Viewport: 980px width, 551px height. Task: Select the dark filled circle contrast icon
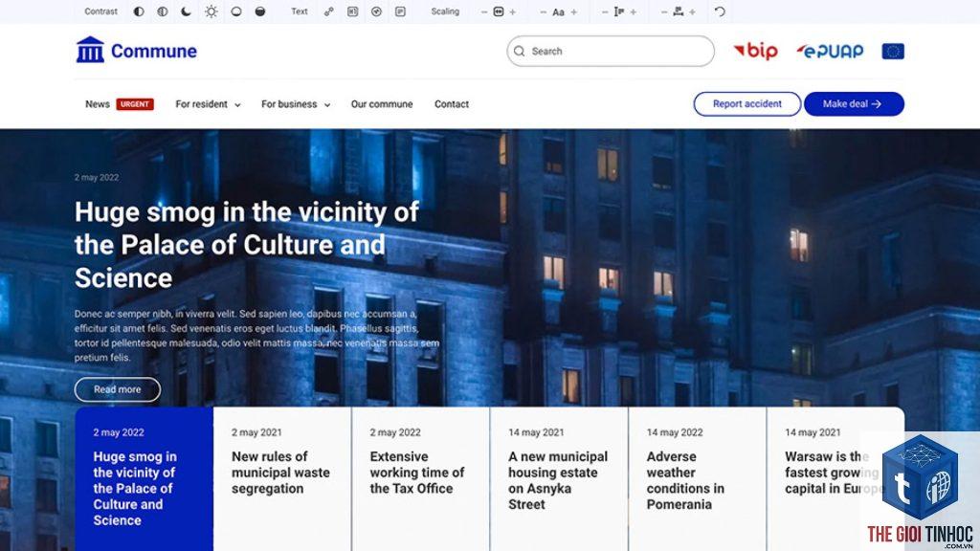point(260,11)
